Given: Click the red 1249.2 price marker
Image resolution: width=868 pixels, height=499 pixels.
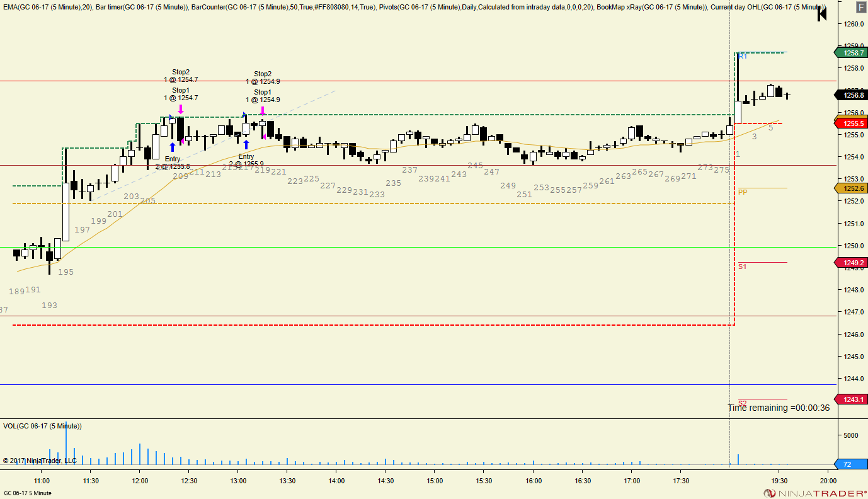Looking at the screenshot, I should click(850, 263).
